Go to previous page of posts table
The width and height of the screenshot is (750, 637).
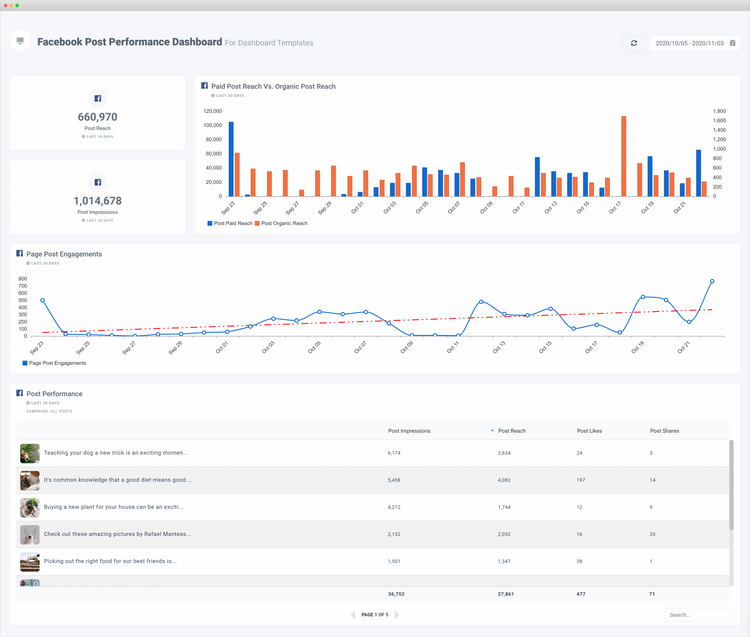[x=353, y=615]
